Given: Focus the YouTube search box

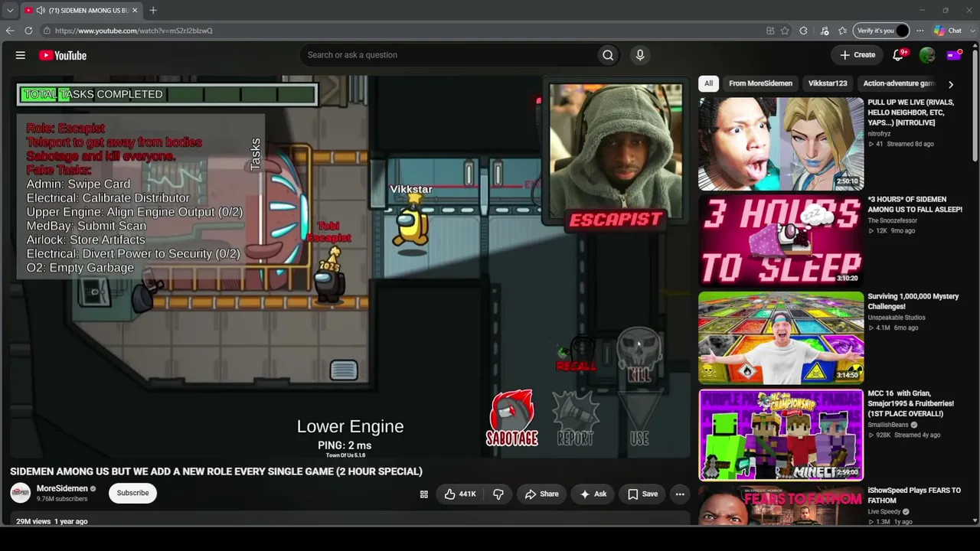Looking at the screenshot, I should tap(449, 55).
